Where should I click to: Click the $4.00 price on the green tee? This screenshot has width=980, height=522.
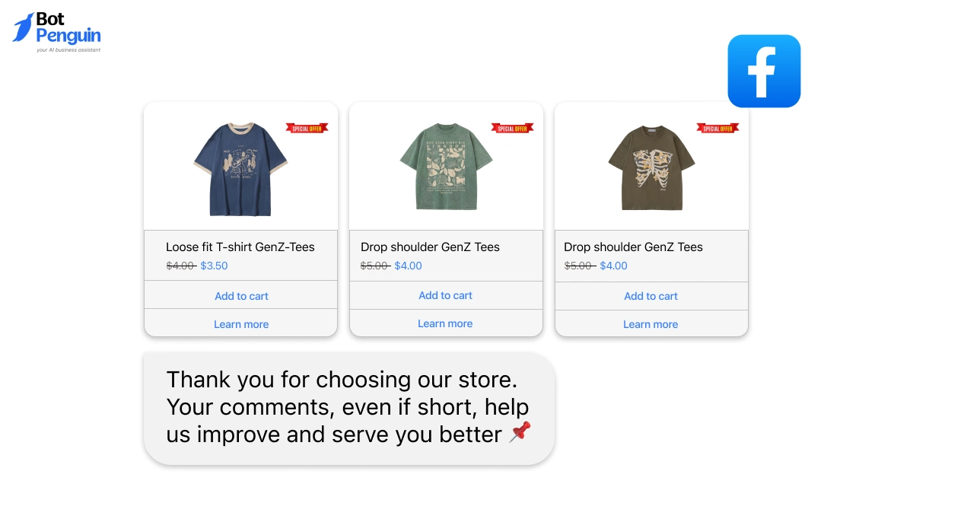pos(408,266)
